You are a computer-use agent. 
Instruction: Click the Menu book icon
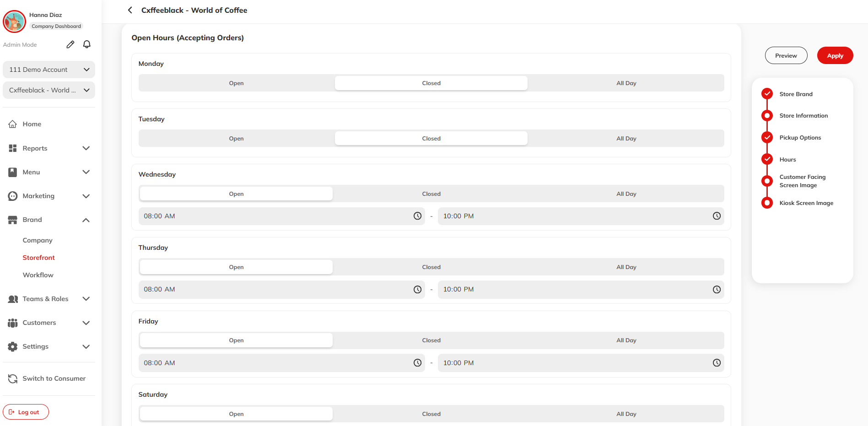[x=13, y=172]
